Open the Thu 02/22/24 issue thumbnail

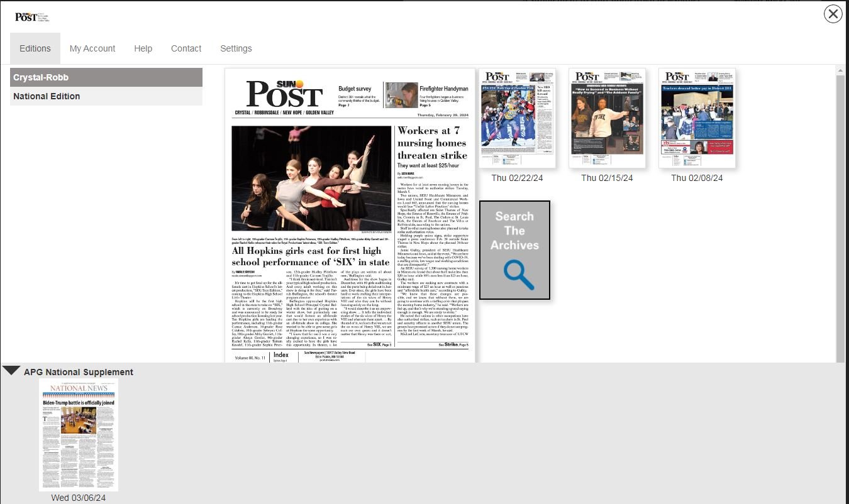[517, 118]
